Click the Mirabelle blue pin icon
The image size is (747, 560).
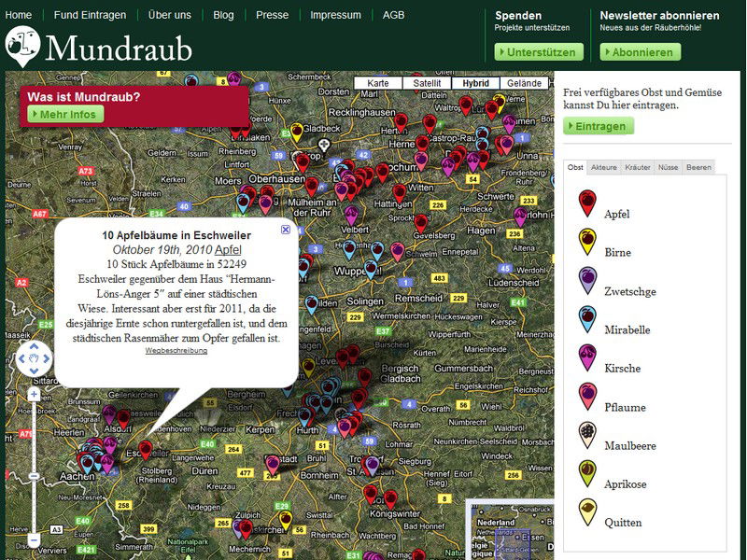pos(587,319)
